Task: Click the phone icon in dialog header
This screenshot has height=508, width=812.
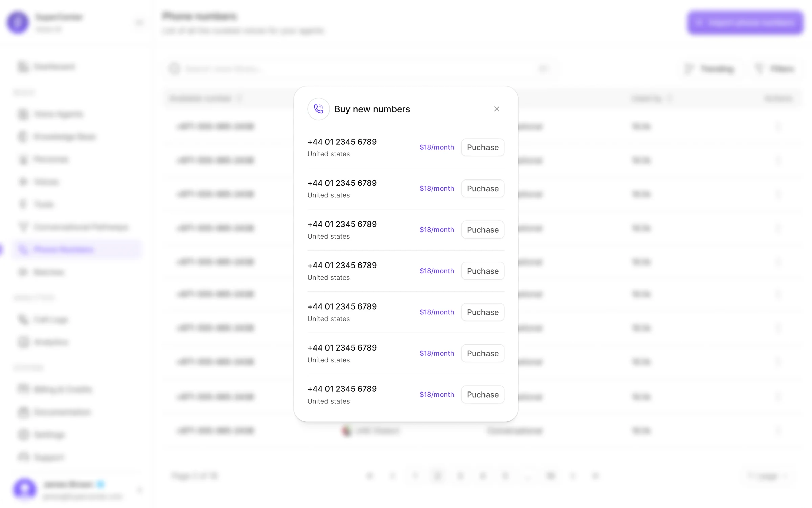Action: click(318, 109)
